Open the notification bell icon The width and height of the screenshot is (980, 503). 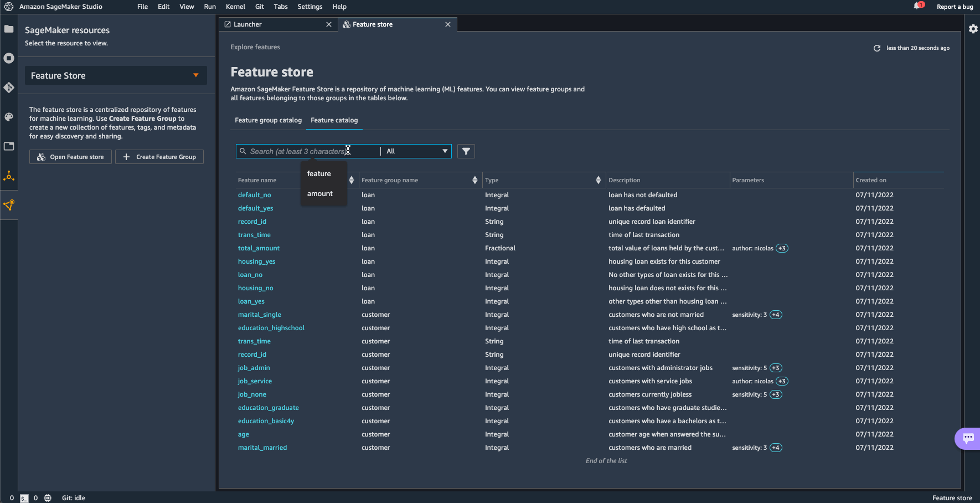pyautogui.click(x=917, y=6)
